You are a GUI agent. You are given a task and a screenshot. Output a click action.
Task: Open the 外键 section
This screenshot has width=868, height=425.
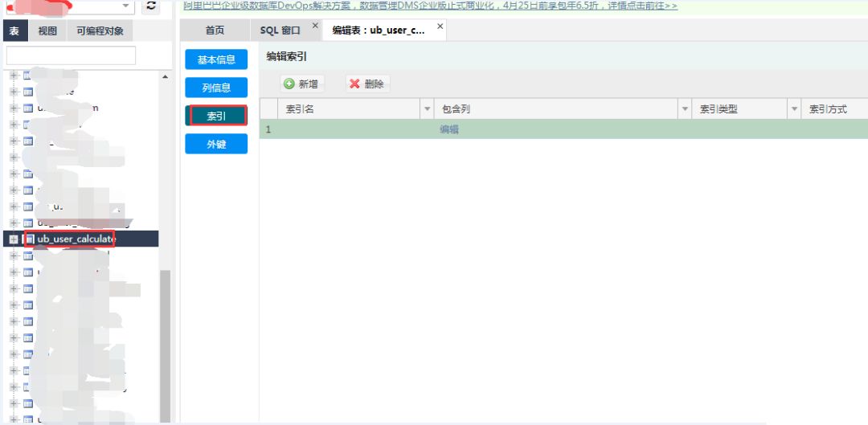click(216, 144)
